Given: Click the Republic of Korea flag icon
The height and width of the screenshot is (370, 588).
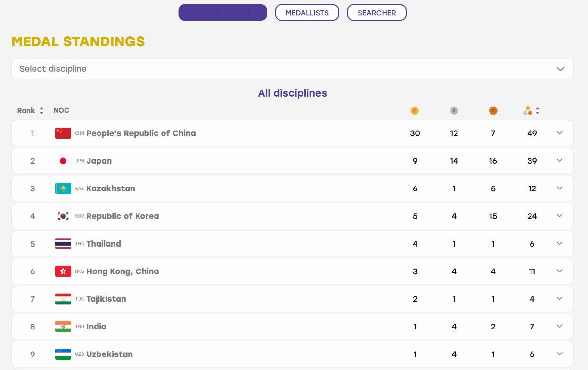Looking at the screenshot, I should coord(63,216).
